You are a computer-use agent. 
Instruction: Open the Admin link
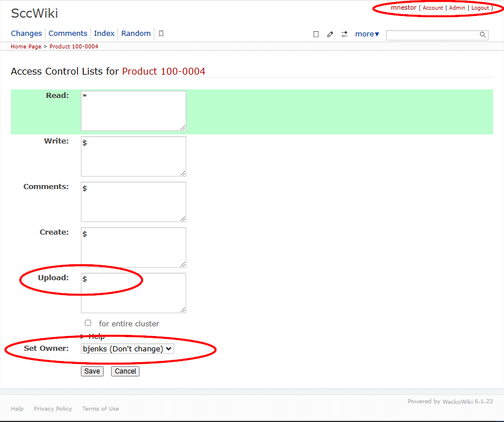pyautogui.click(x=457, y=8)
